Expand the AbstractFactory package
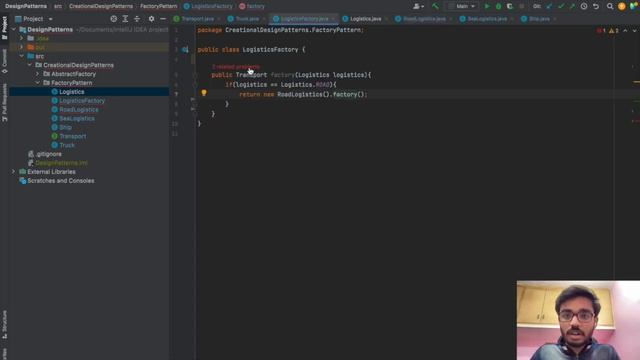 click(x=38, y=74)
